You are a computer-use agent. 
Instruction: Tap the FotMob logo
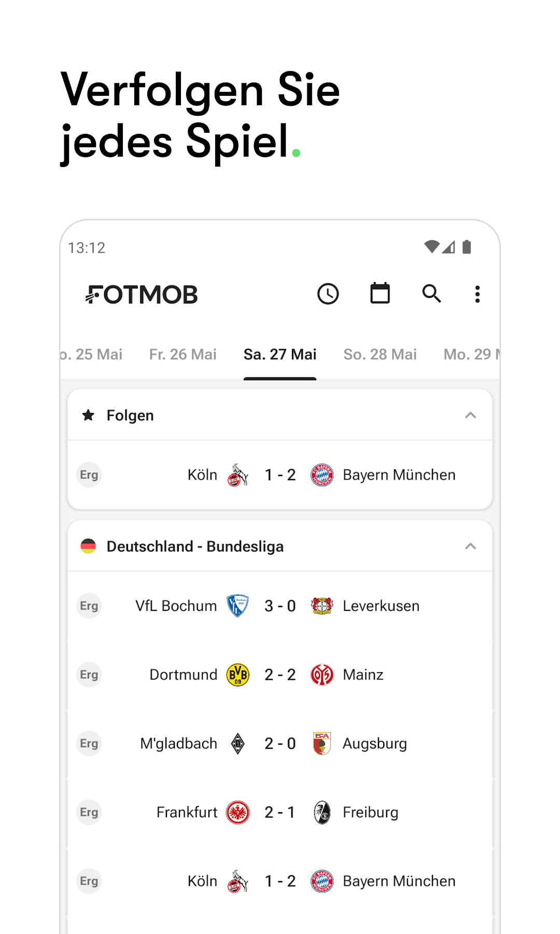142,295
